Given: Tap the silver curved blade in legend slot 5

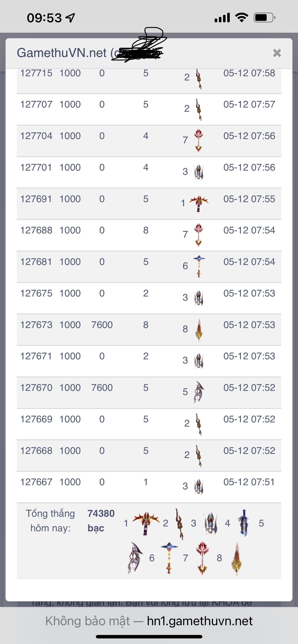Looking at the screenshot, I should point(135,558).
